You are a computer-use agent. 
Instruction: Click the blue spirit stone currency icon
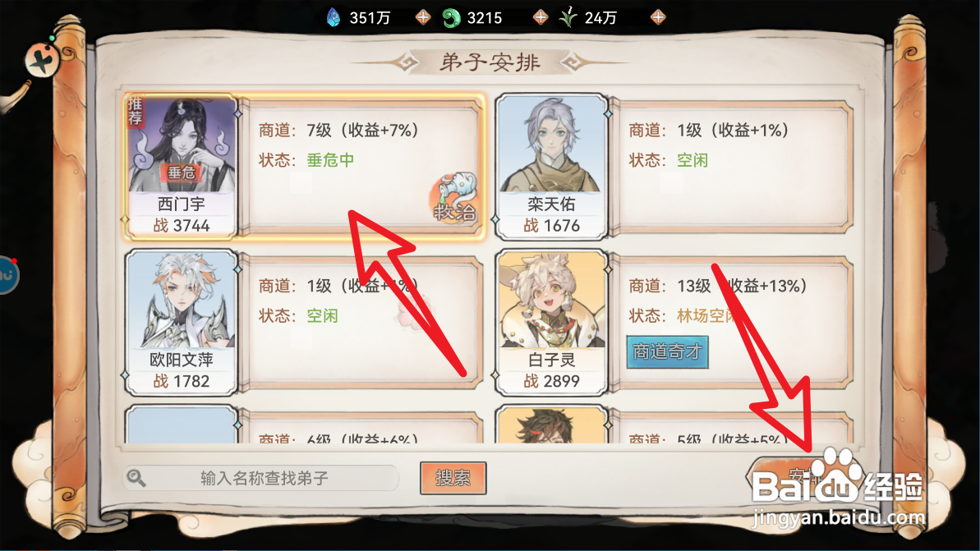pos(334,17)
